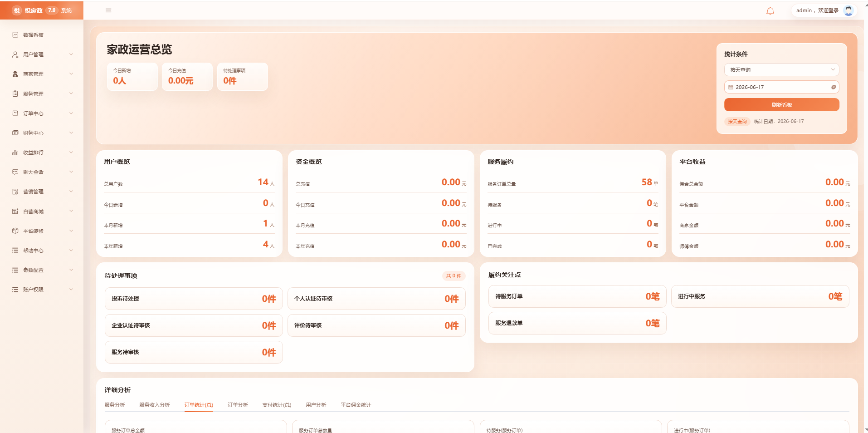Open the admin user avatar
The height and width of the screenshot is (433, 868).
click(848, 10)
